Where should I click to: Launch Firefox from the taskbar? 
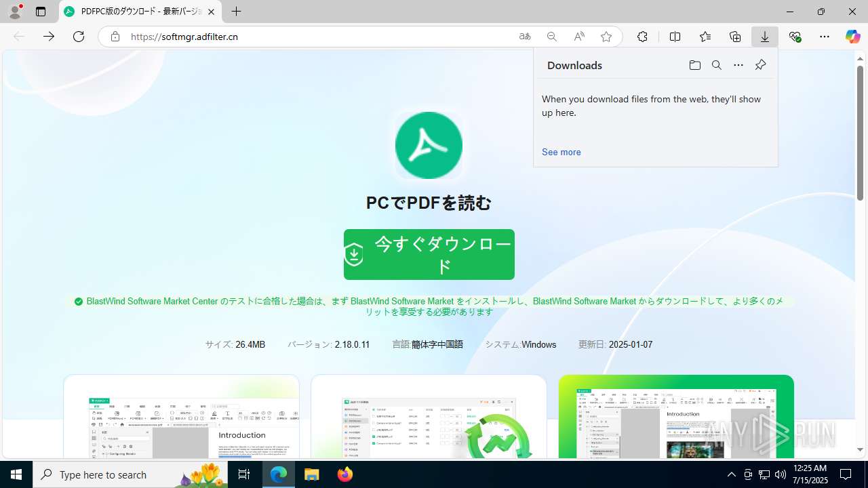(x=345, y=474)
